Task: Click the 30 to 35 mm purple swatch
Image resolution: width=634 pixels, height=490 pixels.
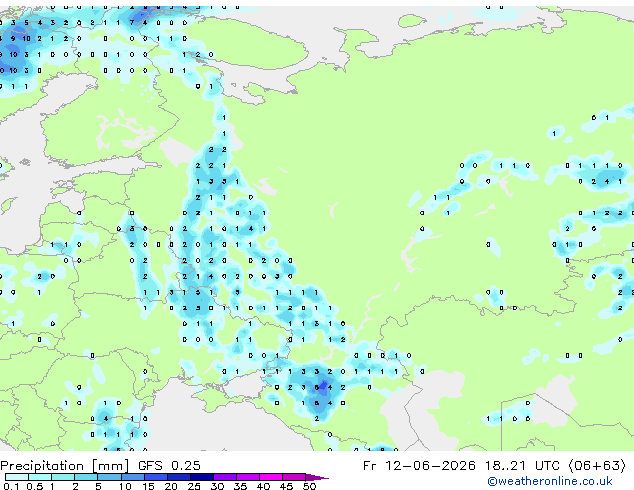Action: click(224, 477)
